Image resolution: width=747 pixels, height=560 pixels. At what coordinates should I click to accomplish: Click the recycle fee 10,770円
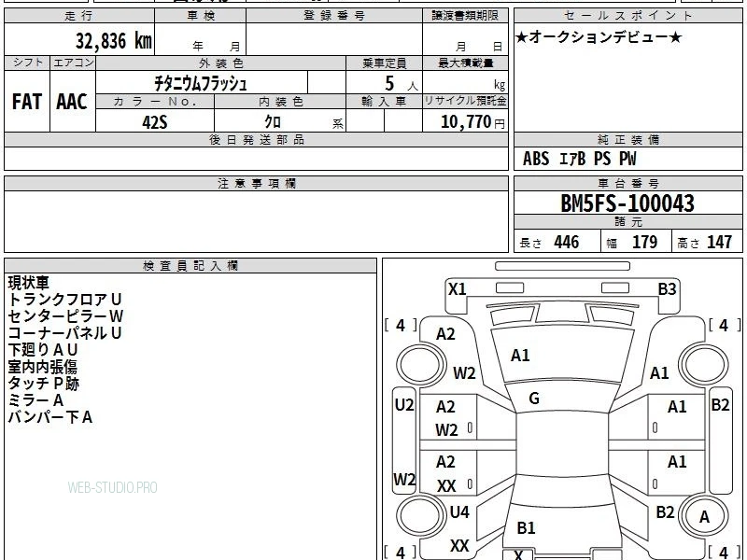472,122
